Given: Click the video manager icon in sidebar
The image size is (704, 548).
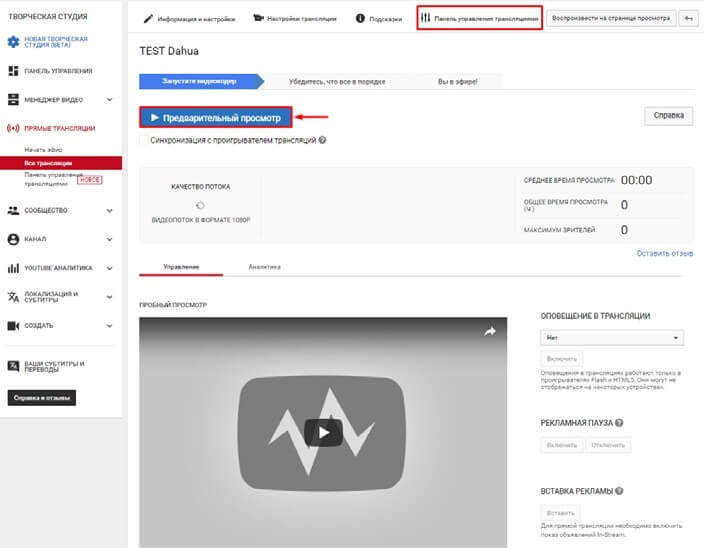Looking at the screenshot, I should [13, 100].
